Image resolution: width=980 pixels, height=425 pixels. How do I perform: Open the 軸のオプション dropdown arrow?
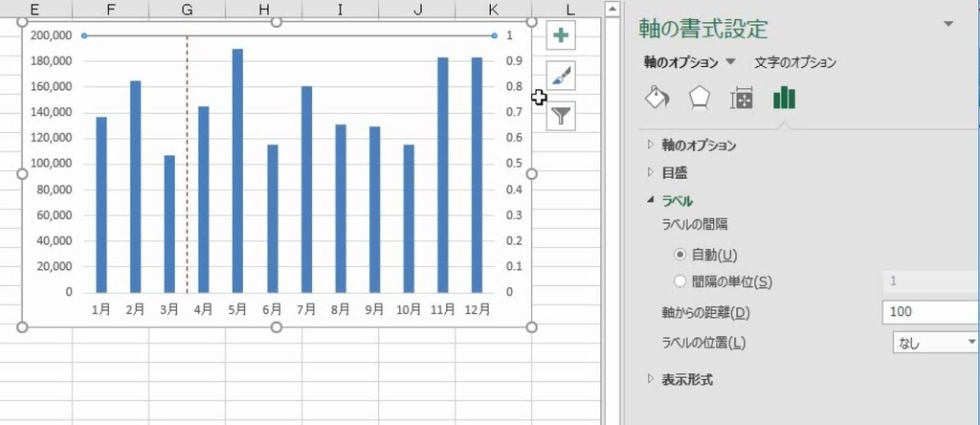click(x=730, y=62)
